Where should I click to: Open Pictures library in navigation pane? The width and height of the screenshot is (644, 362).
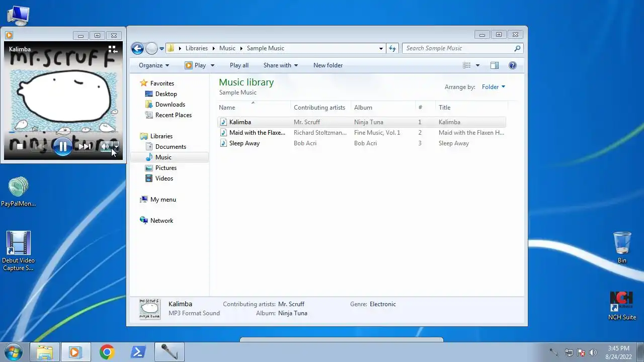coord(161,168)
